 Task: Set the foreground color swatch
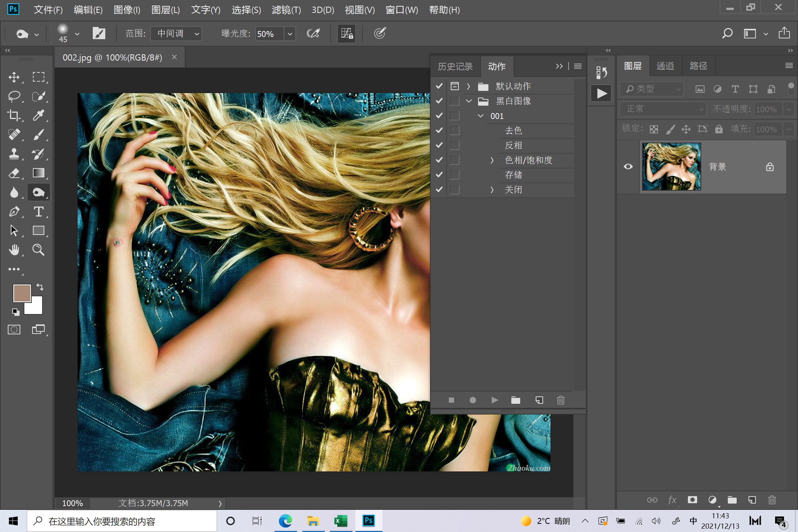coord(21,293)
